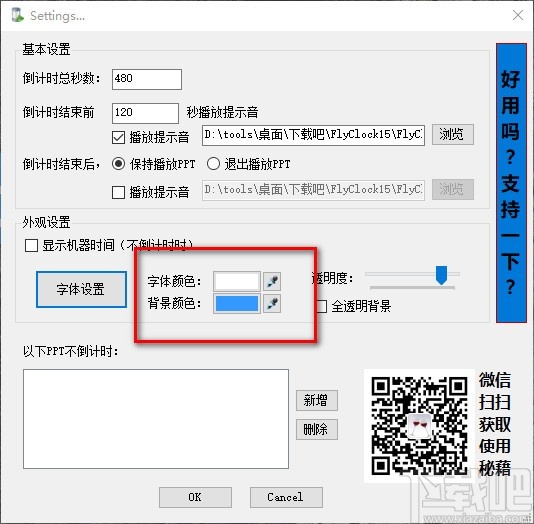Screen dimensions: 534x524
Task: Focus the seconds field showing 120
Action: pyautogui.click(x=145, y=113)
